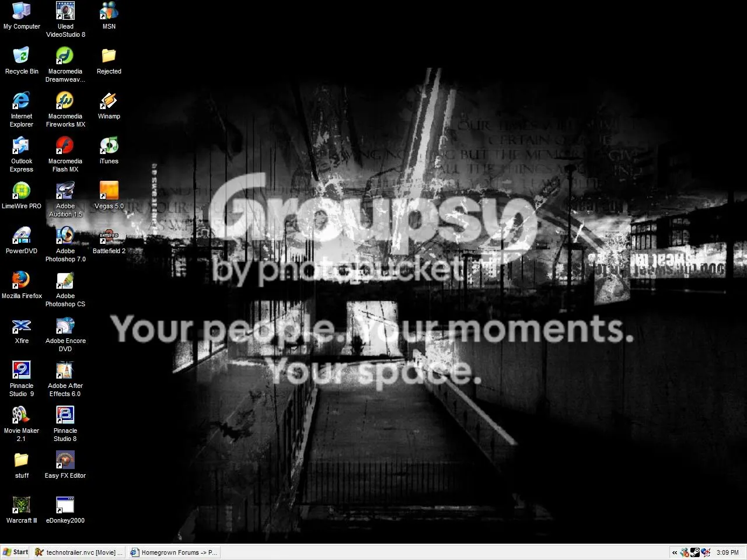Switch to Homegrown Forums taskbar window
This screenshot has width=747, height=560.
pos(173,552)
